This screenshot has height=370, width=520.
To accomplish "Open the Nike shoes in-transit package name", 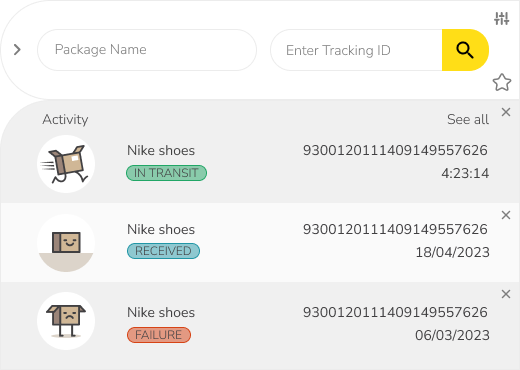I will pyautogui.click(x=161, y=151).
